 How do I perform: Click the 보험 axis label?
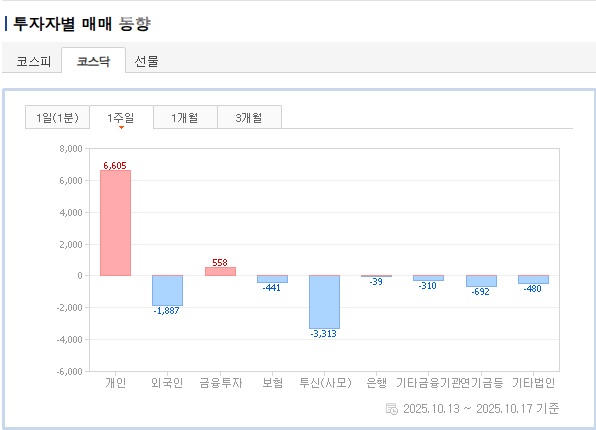pyautogui.click(x=273, y=382)
